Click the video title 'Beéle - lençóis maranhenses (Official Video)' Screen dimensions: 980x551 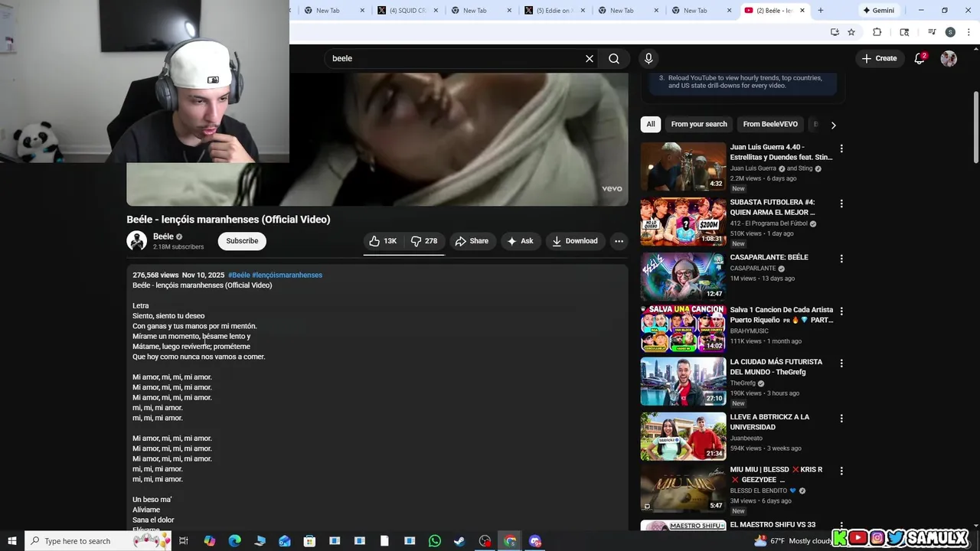pyautogui.click(x=228, y=220)
